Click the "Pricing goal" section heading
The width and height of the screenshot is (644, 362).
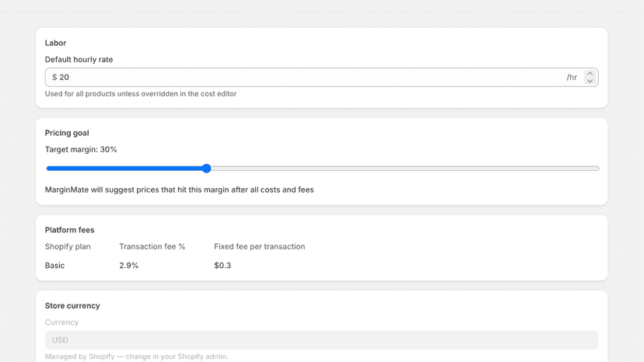click(67, 133)
